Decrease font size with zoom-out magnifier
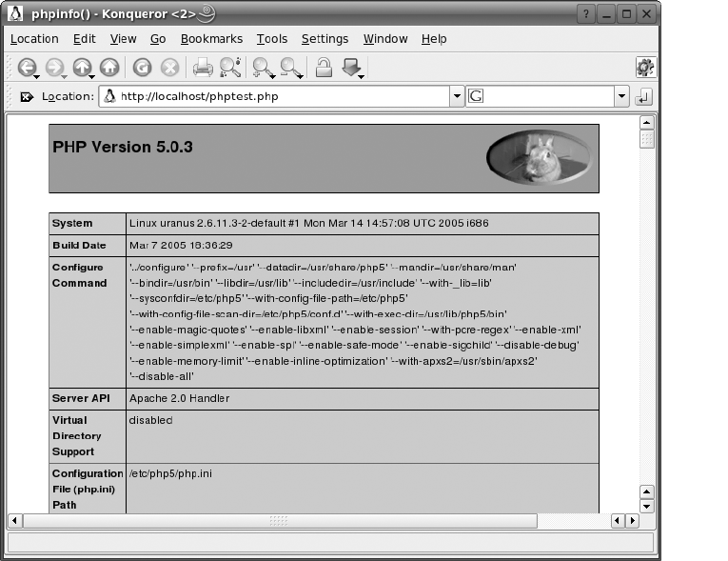Viewport: 728px width, 561px height. point(289,68)
